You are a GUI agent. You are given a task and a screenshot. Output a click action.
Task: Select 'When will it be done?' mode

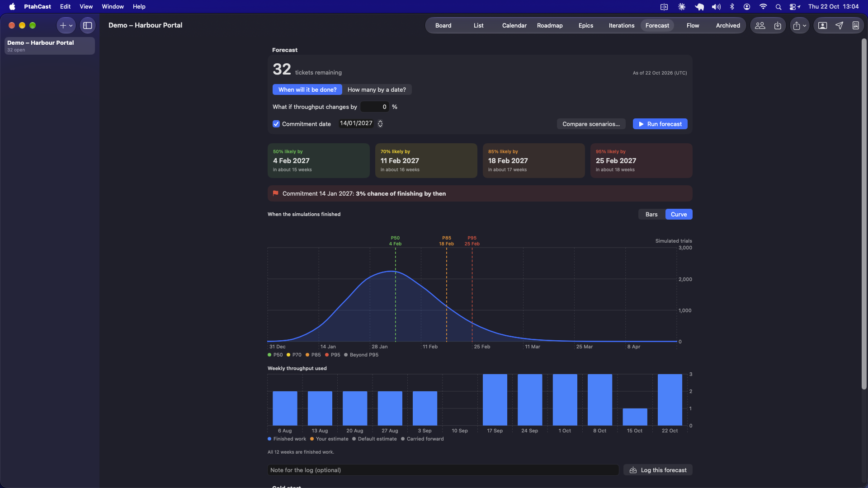pyautogui.click(x=307, y=90)
